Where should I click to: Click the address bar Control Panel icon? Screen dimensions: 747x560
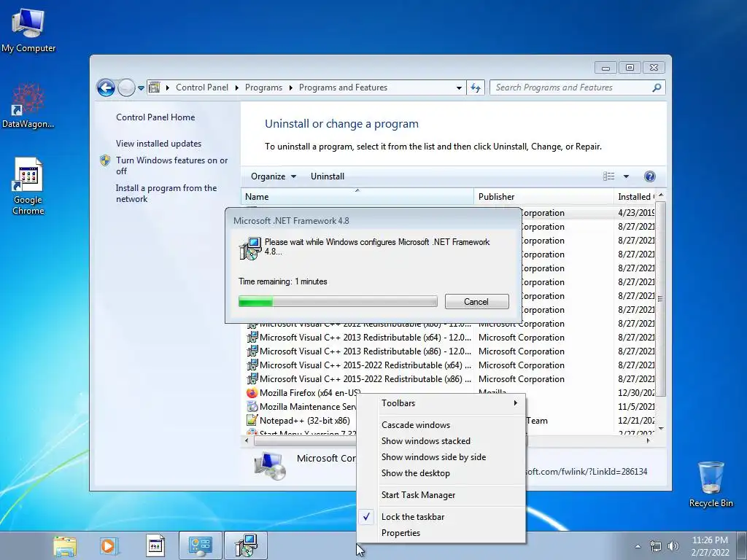pos(155,87)
